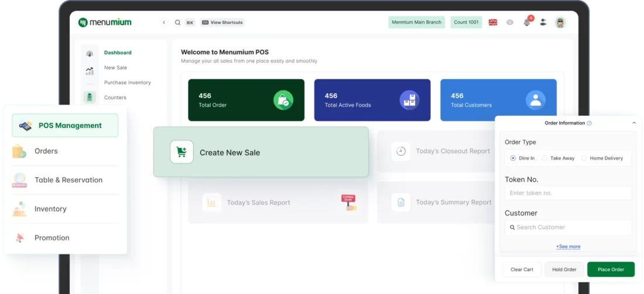The image size is (644, 294).
Task: Collapse the Order Information panel
Action: [633, 123]
